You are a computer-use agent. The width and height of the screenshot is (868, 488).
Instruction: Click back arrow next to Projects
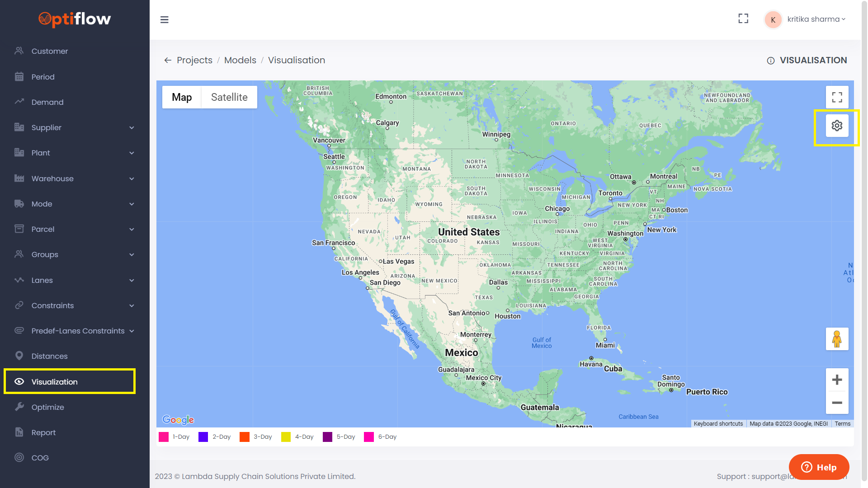click(168, 60)
